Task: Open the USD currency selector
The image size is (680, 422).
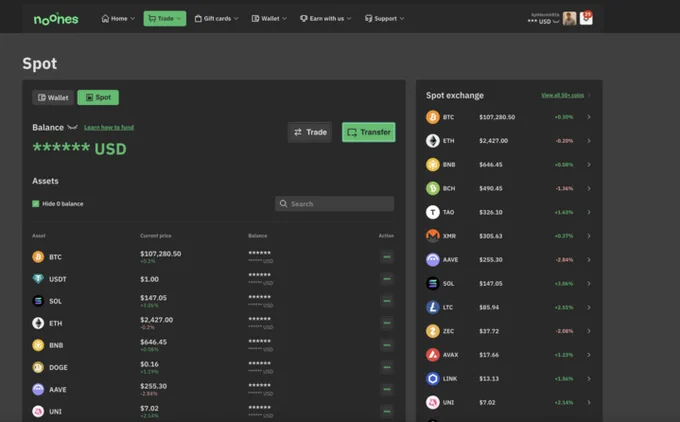Action: coord(543,21)
